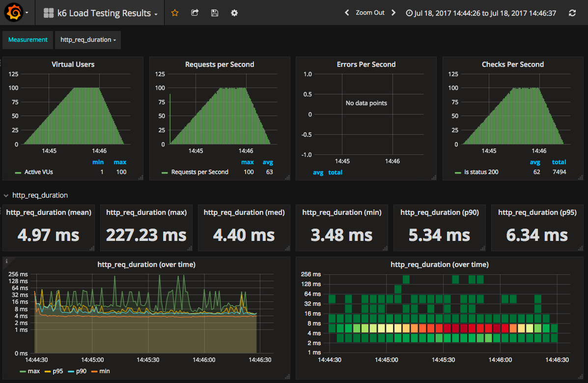Star the k6 Load Testing Results dashboard
This screenshot has width=588, height=383.
[x=174, y=13]
